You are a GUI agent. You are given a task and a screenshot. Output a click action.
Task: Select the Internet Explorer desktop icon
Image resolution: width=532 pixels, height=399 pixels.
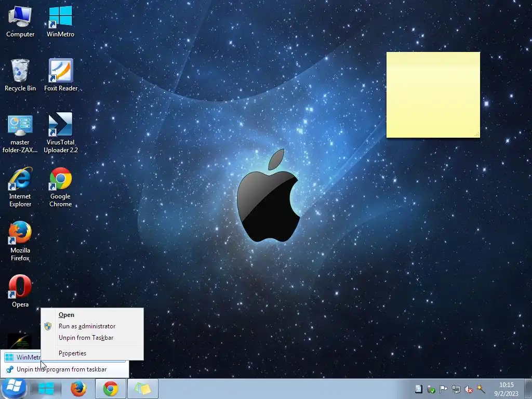pyautogui.click(x=20, y=187)
